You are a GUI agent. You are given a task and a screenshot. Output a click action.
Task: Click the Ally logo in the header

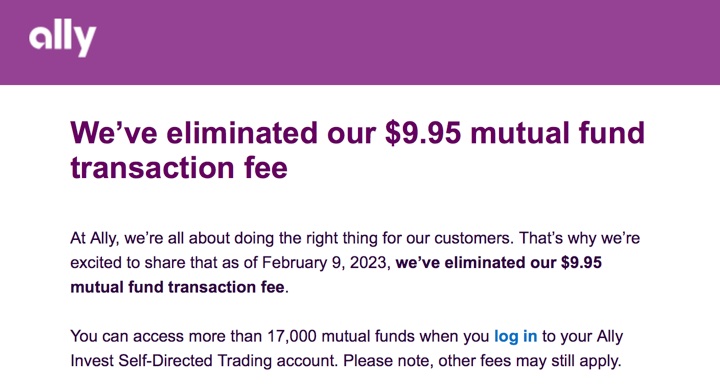pos(62,40)
